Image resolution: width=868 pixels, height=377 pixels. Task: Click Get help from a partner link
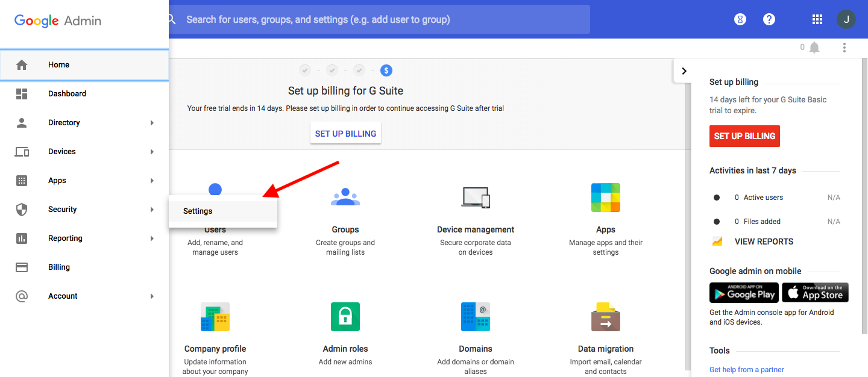(x=747, y=370)
